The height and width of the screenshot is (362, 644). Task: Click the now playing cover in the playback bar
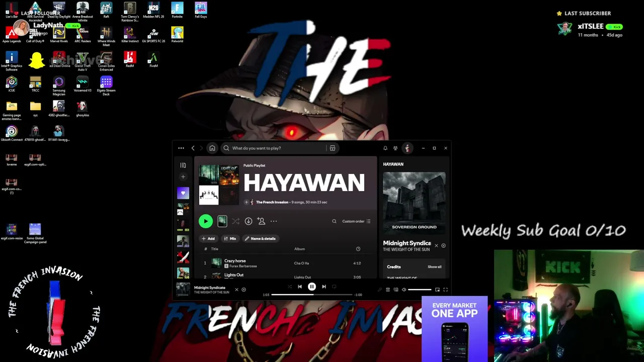click(183, 290)
